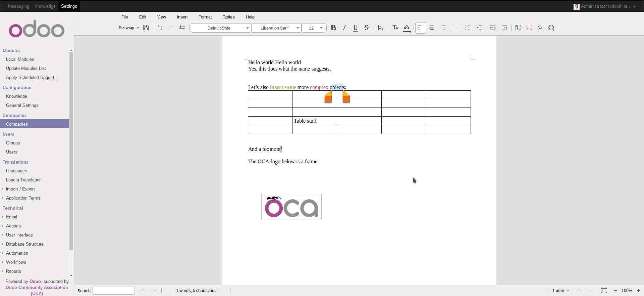Click the Save document icon
Viewport: 644px width, 296px height.
coord(146,28)
